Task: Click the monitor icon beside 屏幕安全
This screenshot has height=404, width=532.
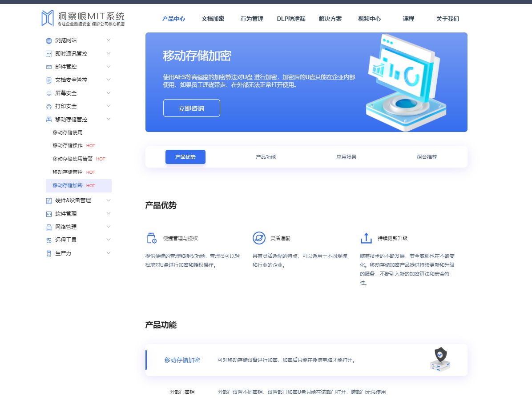Action: coord(49,93)
